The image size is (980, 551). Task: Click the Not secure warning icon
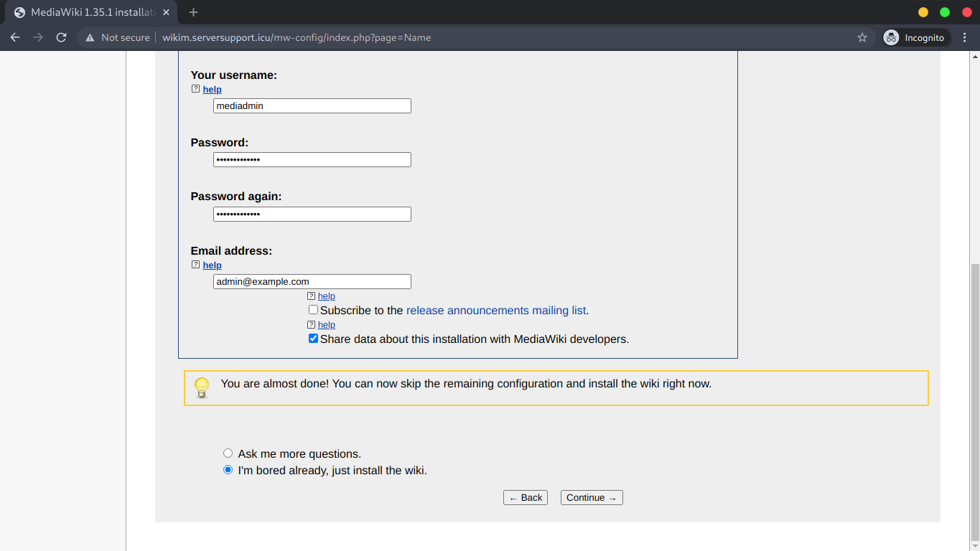(90, 37)
